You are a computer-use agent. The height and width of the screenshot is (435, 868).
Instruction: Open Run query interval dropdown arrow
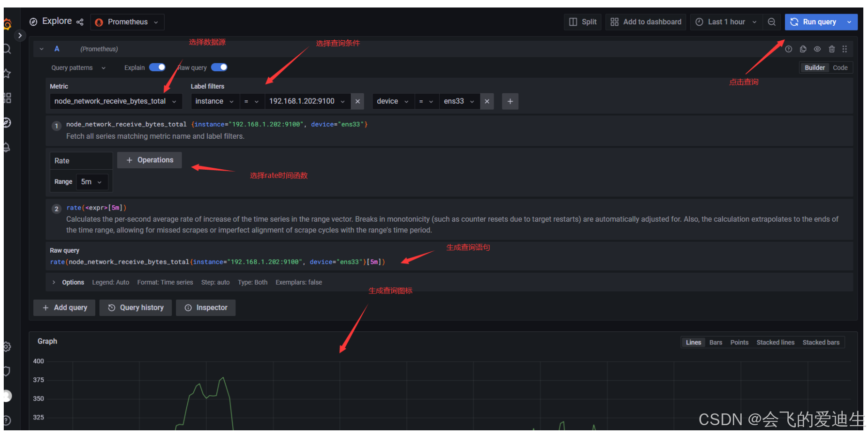click(x=849, y=22)
